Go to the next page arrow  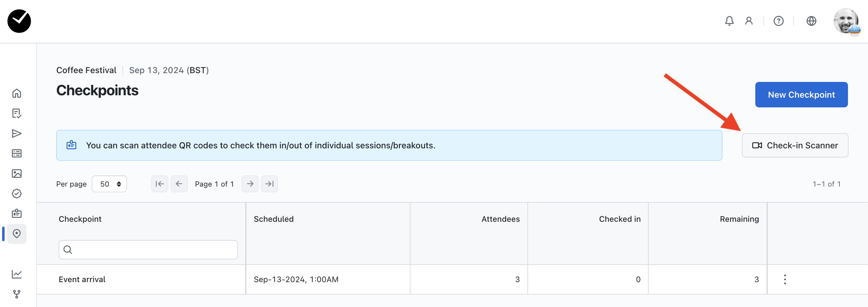[x=250, y=184]
